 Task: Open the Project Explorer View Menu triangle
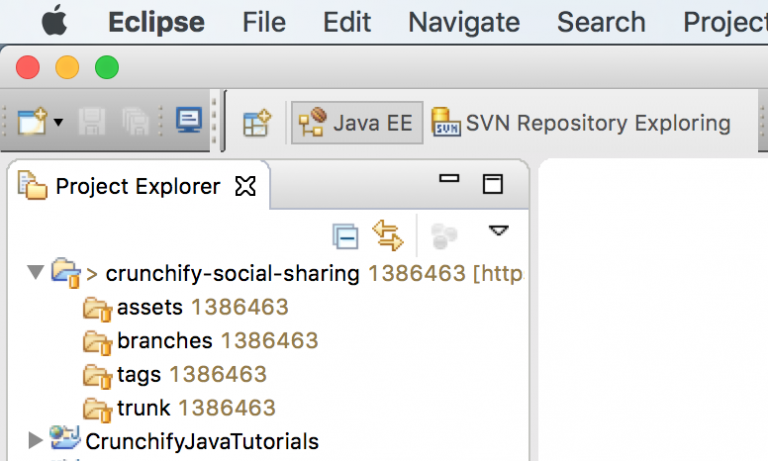pyautogui.click(x=498, y=231)
